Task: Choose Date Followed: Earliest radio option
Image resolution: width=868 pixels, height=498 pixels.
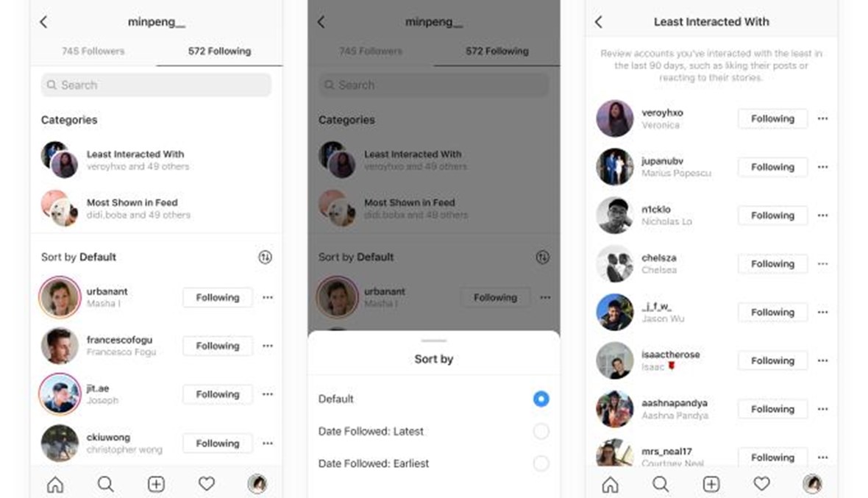Action: click(x=541, y=463)
